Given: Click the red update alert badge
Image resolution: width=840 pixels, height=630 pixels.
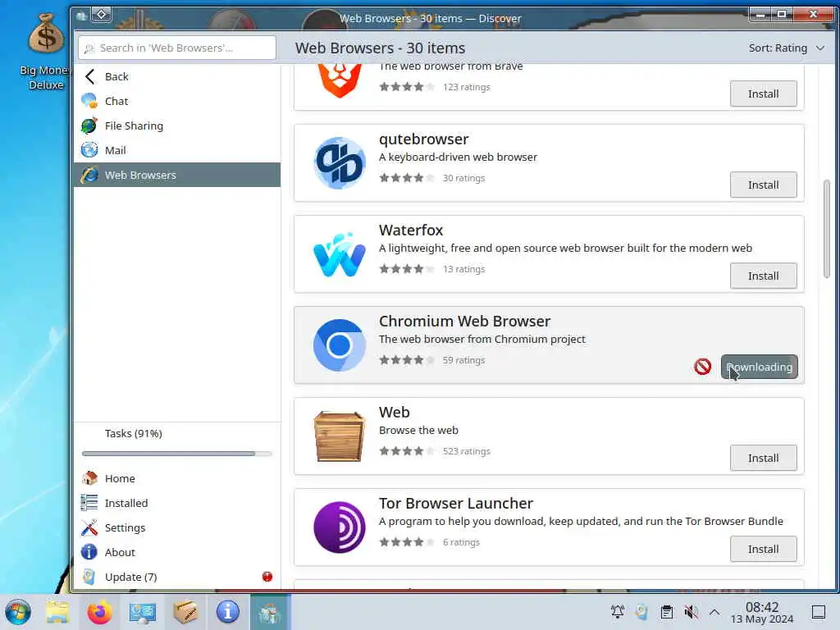Looking at the screenshot, I should [x=267, y=577].
